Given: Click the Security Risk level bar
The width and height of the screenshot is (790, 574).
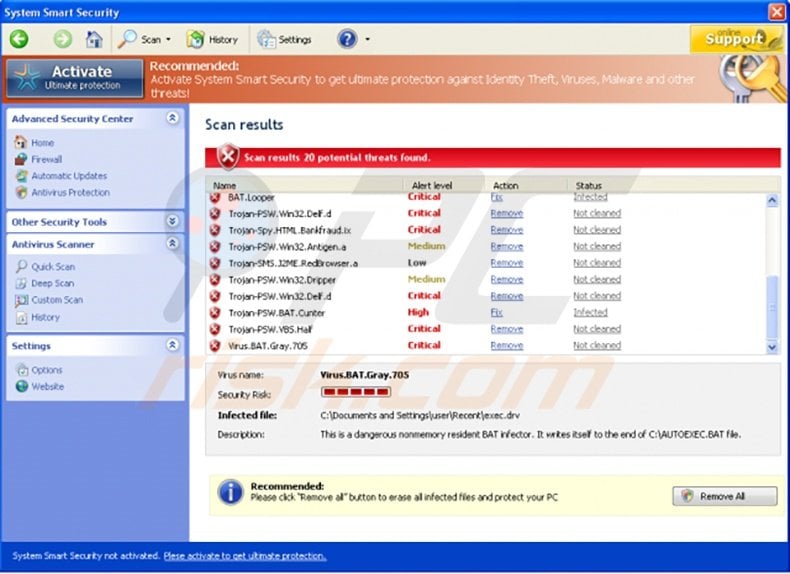Looking at the screenshot, I should pyautogui.click(x=356, y=392).
